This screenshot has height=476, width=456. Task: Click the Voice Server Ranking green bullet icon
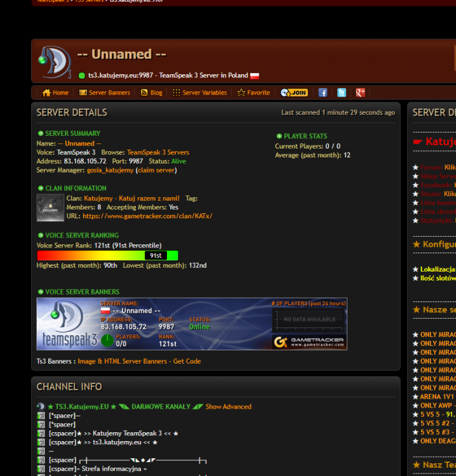pyautogui.click(x=41, y=235)
